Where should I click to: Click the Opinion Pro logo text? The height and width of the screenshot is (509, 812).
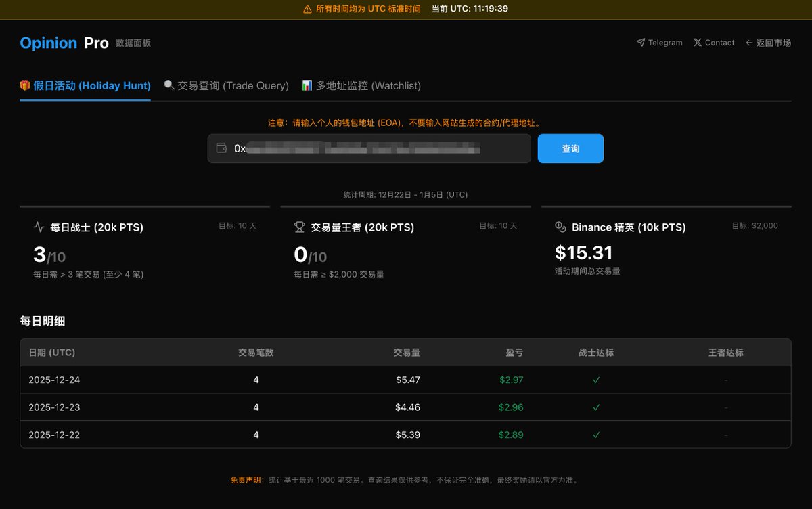click(x=64, y=43)
